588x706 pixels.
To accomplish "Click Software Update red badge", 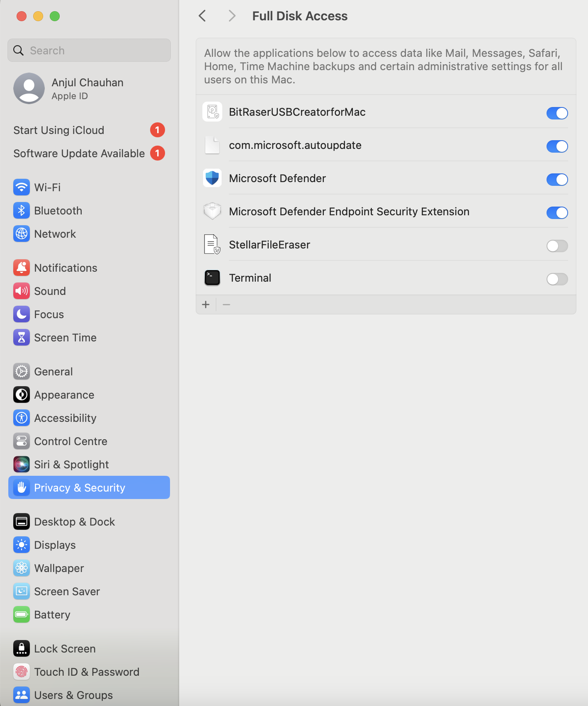I will point(158,153).
